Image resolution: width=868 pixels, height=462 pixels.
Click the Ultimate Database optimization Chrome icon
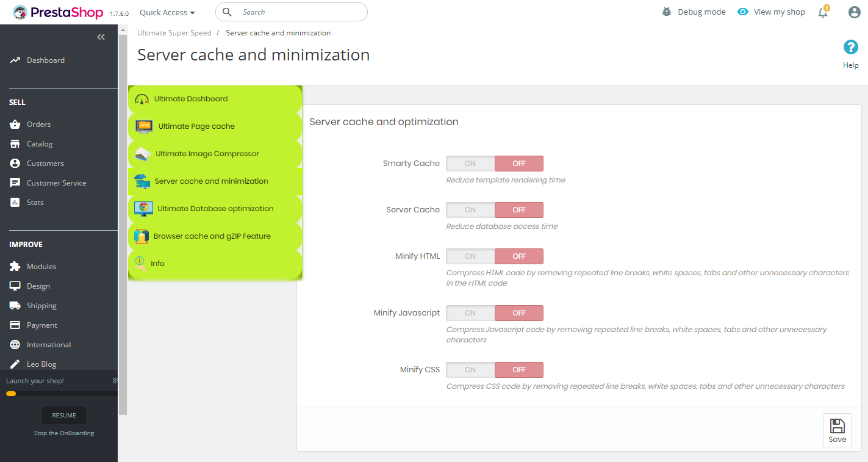point(143,209)
